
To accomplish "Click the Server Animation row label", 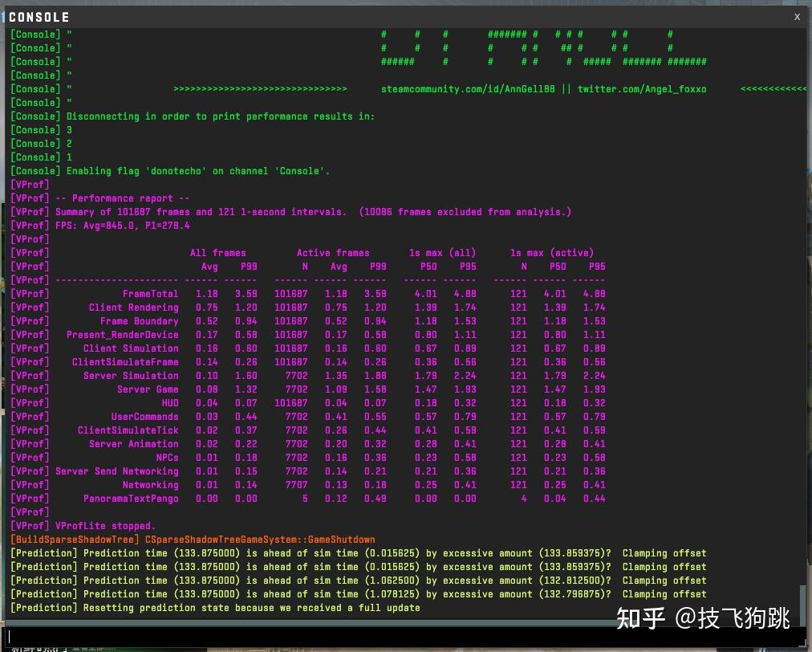I will click(x=134, y=444).
